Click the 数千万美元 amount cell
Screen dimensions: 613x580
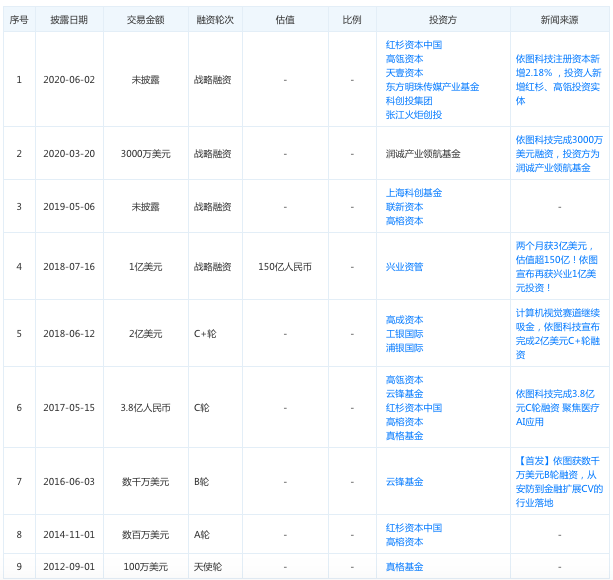click(x=145, y=482)
